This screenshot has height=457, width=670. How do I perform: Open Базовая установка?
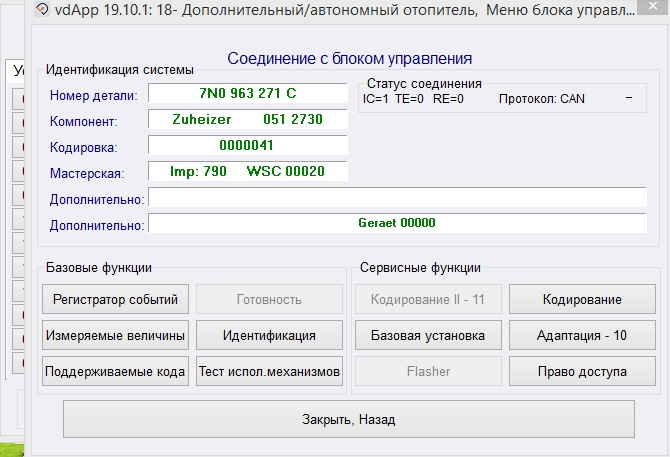pyautogui.click(x=428, y=335)
